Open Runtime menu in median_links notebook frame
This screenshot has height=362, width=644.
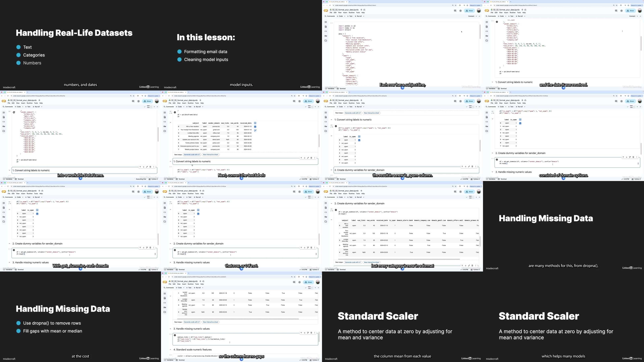(x=191, y=284)
